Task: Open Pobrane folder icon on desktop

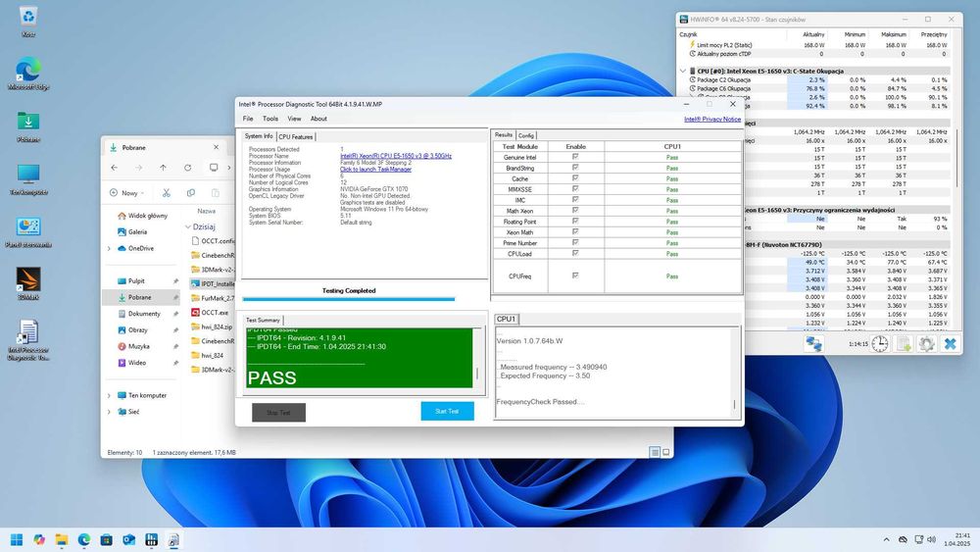Action: [28, 126]
